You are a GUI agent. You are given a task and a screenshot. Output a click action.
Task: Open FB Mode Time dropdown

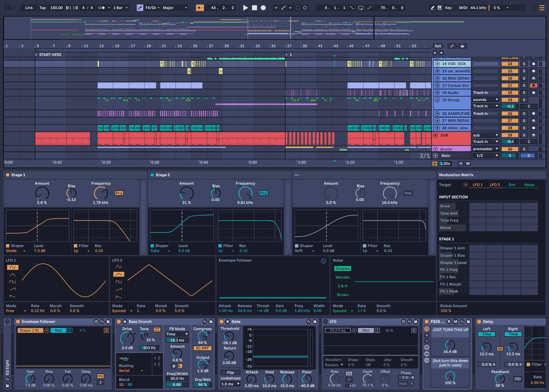point(177,334)
